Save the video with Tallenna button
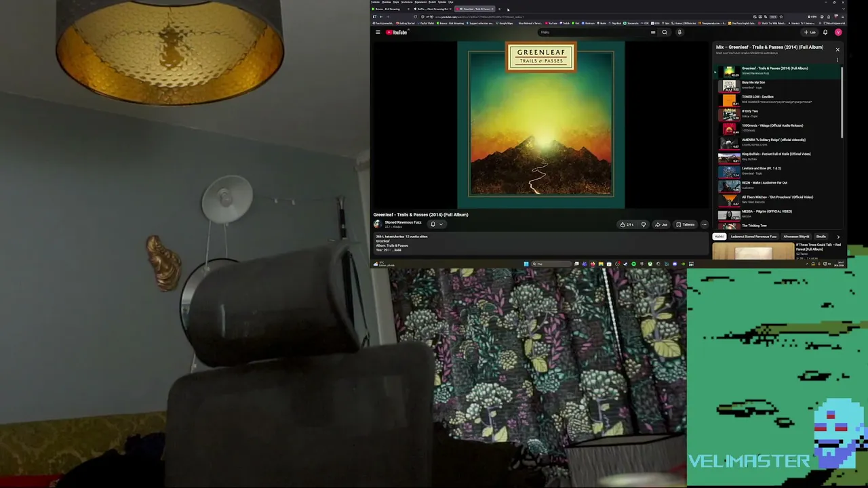The image size is (868, 488). pos(686,224)
